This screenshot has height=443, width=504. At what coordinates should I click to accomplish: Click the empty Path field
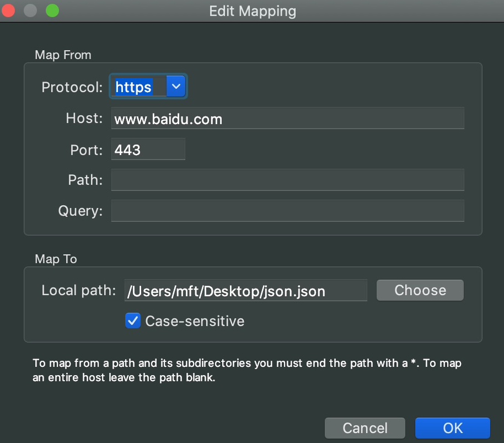(x=287, y=179)
